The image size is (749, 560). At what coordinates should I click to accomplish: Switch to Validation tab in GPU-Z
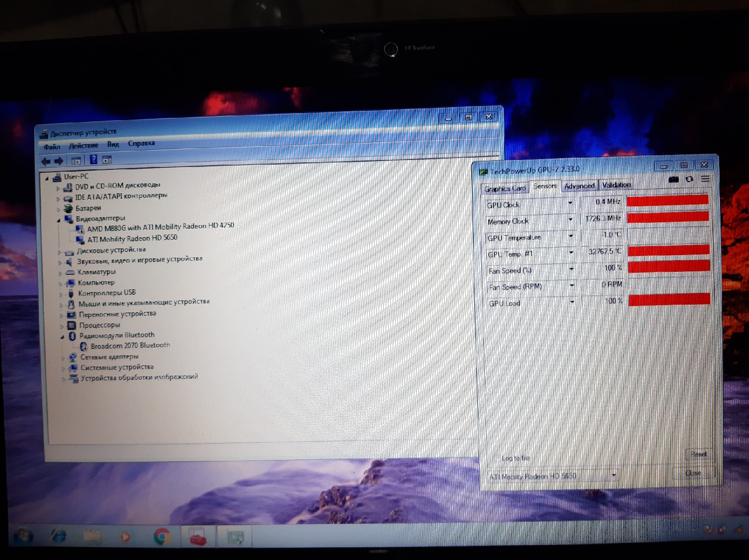click(616, 185)
